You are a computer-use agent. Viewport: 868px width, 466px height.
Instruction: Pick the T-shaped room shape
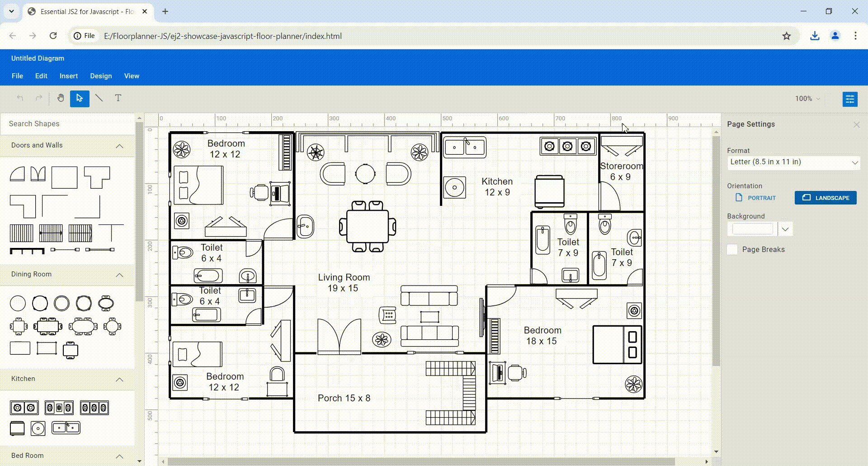point(97,177)
